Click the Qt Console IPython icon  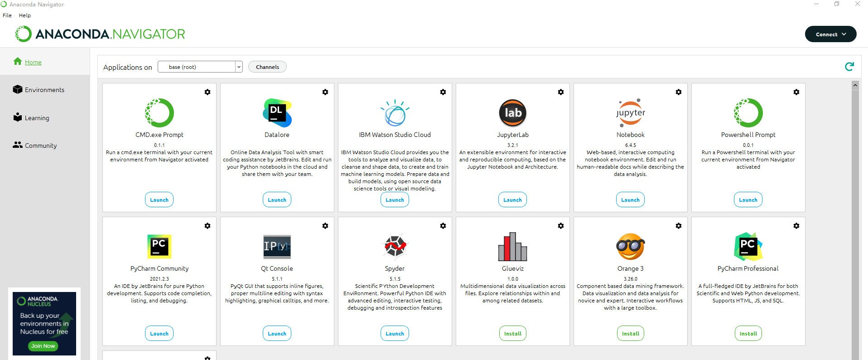pyautogui.click(x=277, y=247)
